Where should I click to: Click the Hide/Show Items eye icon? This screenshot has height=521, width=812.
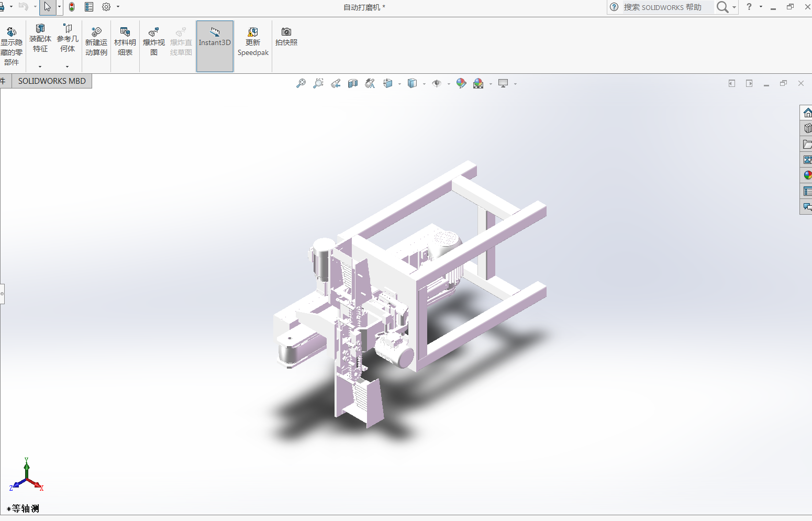[437, 83]
